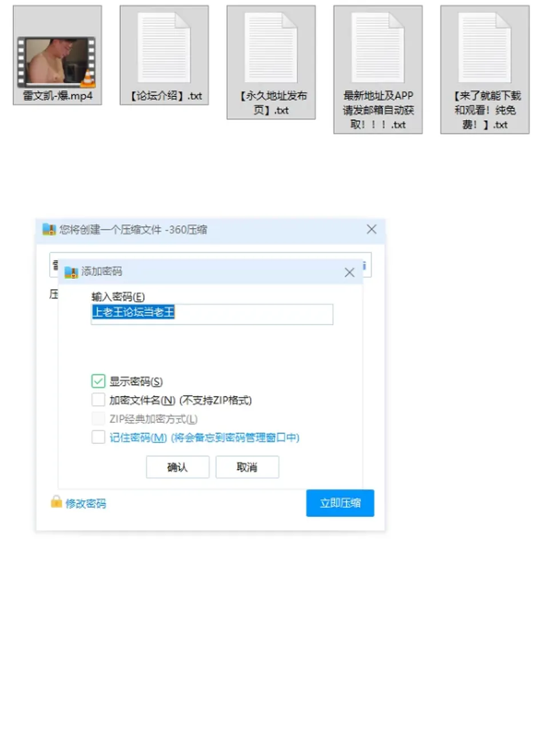Click the 添加密码 dialog title icon
This screenshot has height=756, width=549.
(x=71, y=271)
